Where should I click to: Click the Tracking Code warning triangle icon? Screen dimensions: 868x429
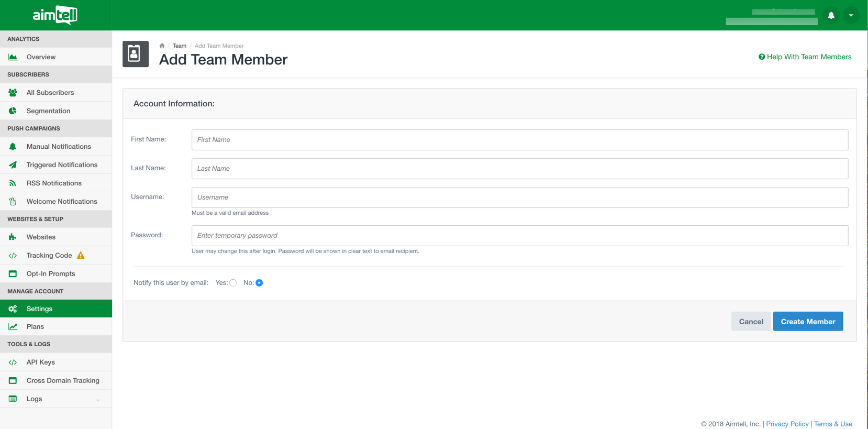tap(81, 256)
